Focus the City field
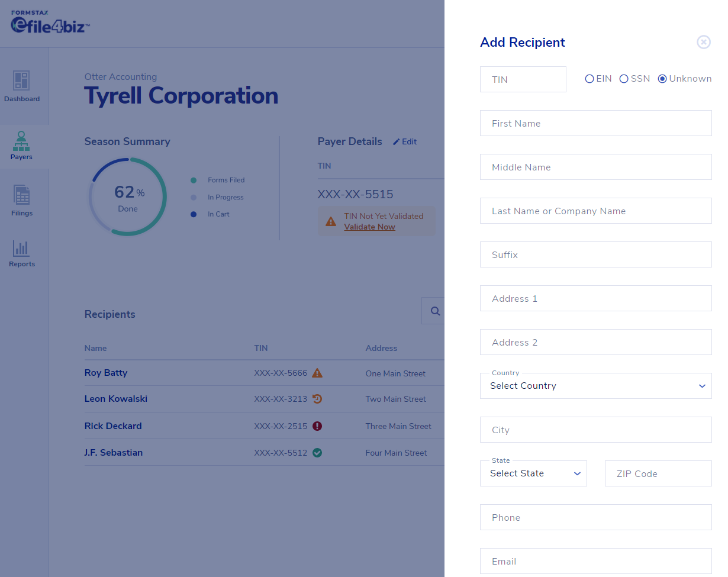The width and height of the screenshot is (728, 577). click(x=596, y=430)
